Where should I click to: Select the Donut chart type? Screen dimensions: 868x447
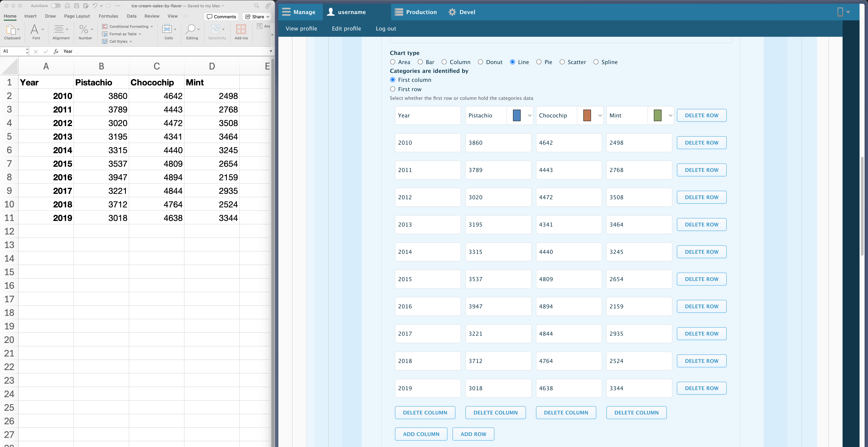click(480, 62)
